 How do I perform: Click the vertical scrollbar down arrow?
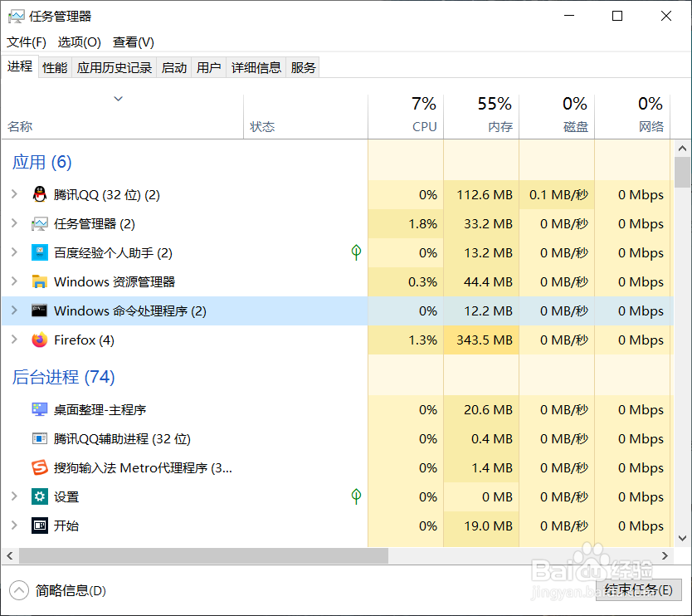click(682, 538)
